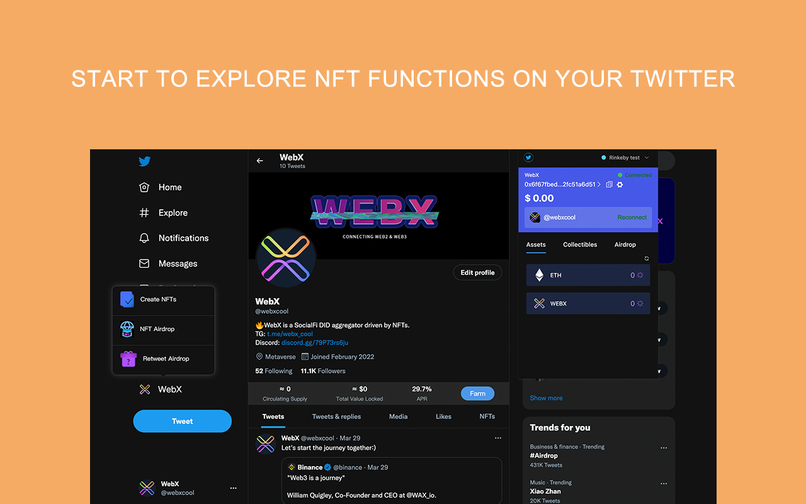Image resolution: width=806 pixels, height=504 pixels.
Task: Open wallet settings gear icon
Action: coord(620,184)
